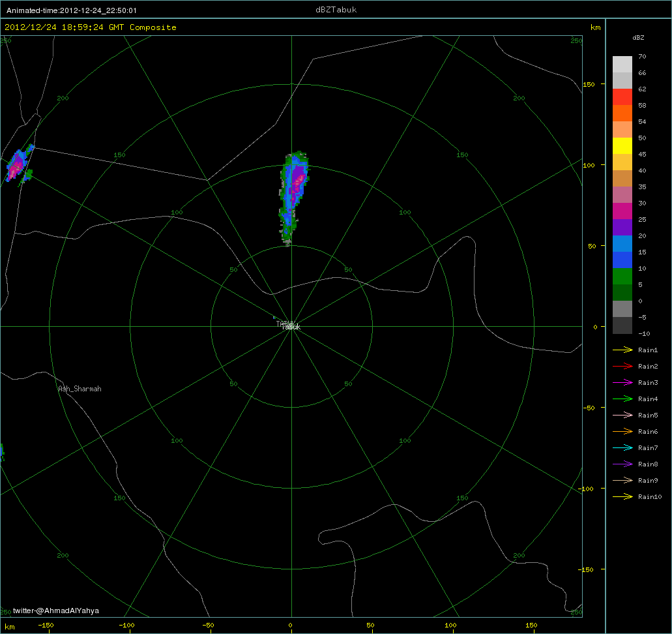The image size is (672, 634).
Task: Click the km unit label above the right axis
Action: [595, 27]
